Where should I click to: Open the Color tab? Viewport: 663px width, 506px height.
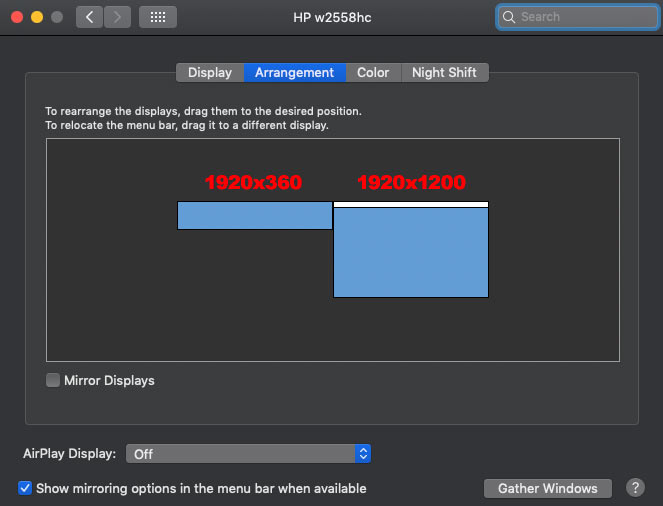tap(373, 73)
